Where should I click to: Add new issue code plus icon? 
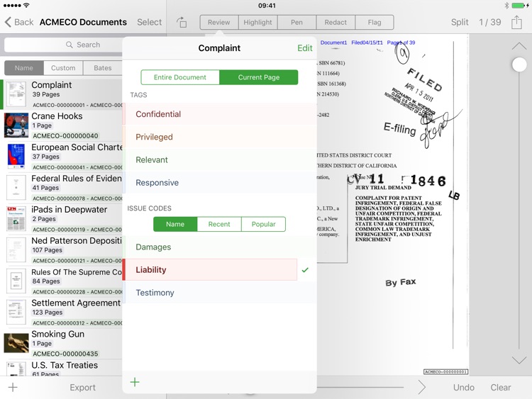pos(135,382)
